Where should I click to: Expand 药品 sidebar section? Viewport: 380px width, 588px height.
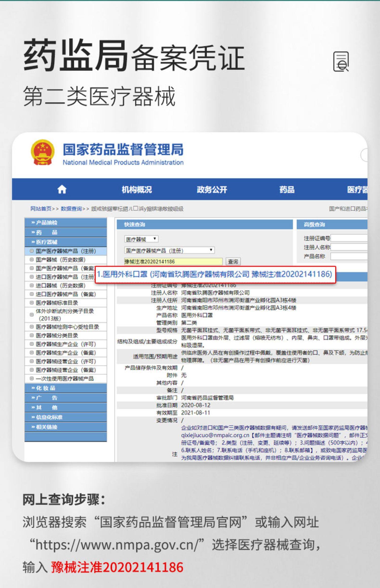[66, 232]
